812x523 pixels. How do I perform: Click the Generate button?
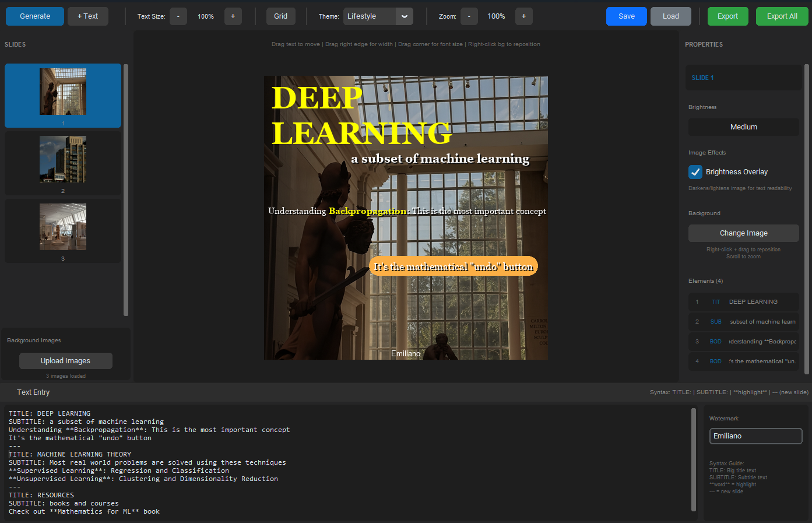34,16
